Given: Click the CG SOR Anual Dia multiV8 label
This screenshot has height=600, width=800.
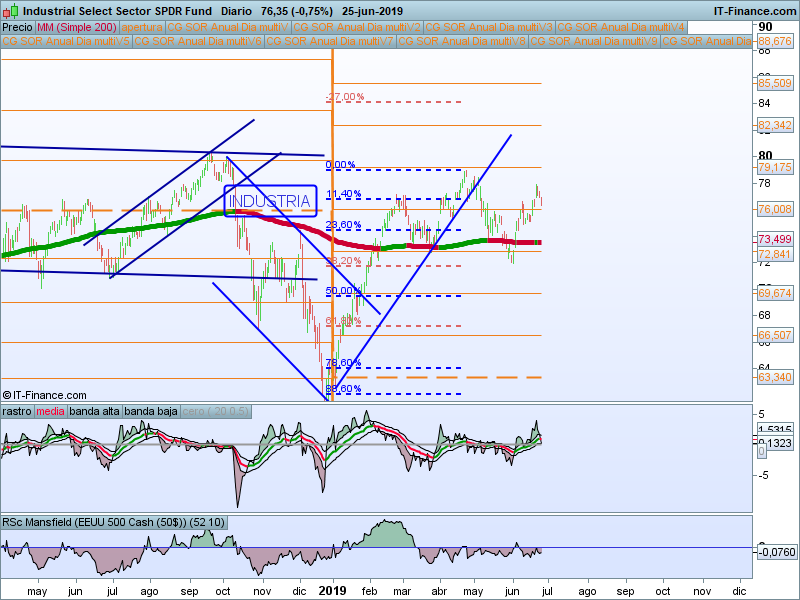Looking at the screenshot, I should 462,41.
